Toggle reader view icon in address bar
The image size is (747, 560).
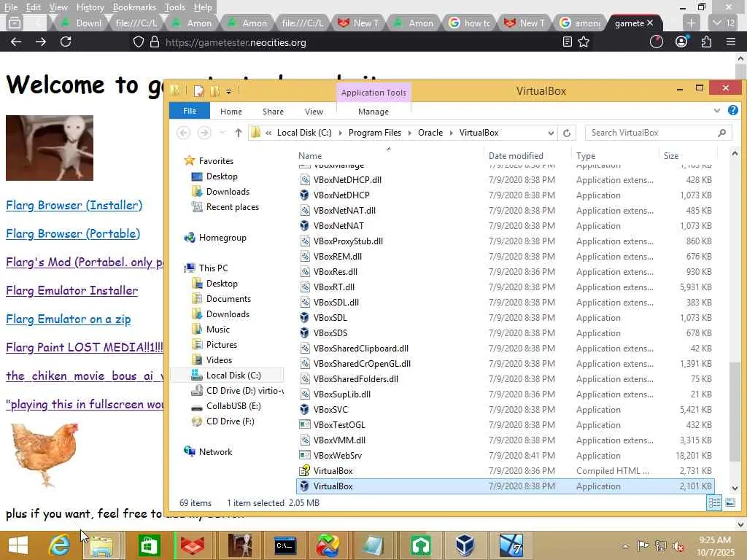tap(567, 42)
